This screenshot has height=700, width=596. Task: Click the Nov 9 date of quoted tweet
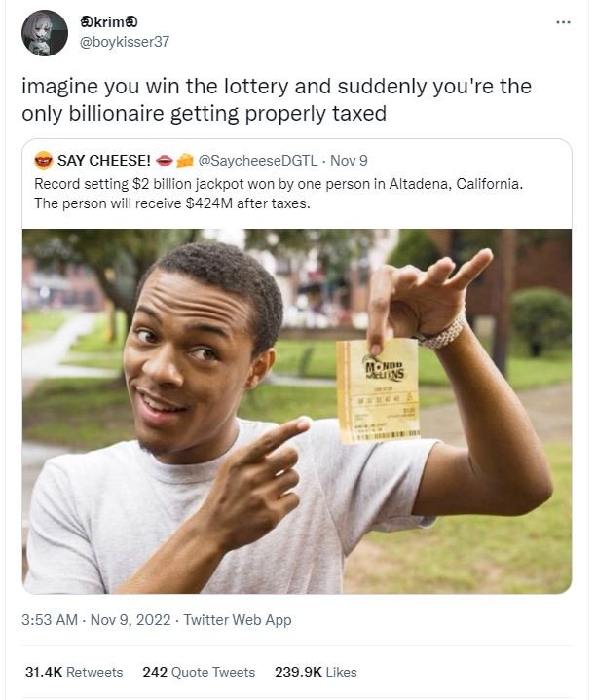349,161
